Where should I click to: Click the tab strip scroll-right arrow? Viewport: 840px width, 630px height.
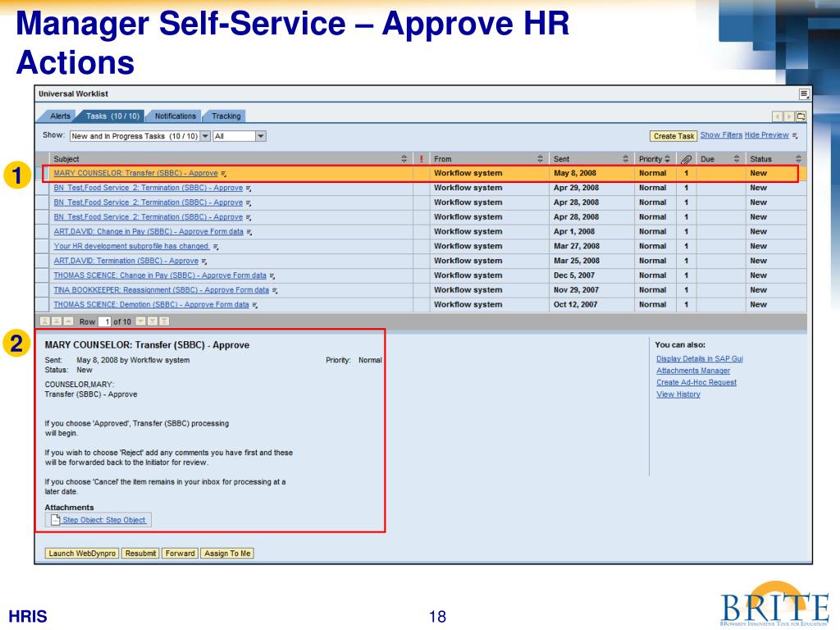(x=789, y=116)
